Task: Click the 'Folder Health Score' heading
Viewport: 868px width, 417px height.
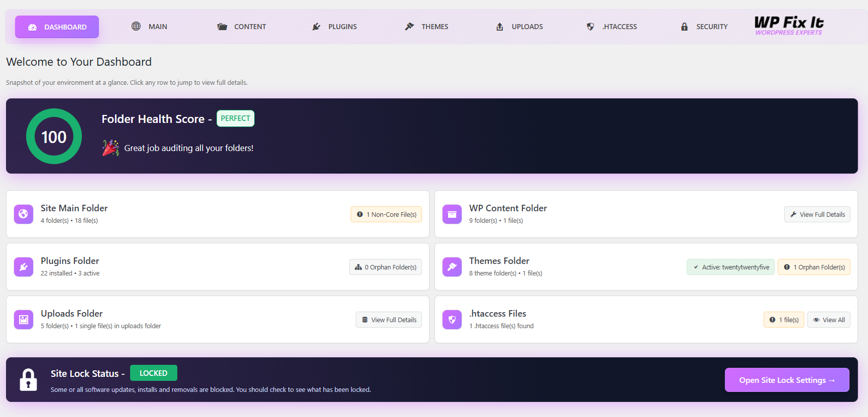Action: (153, 119)
